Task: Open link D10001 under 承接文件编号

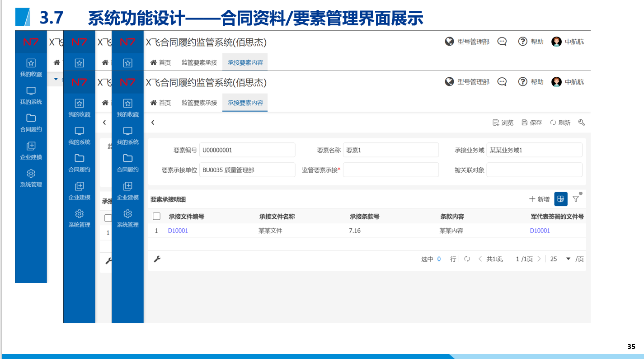Action: (x=178, y=231)
